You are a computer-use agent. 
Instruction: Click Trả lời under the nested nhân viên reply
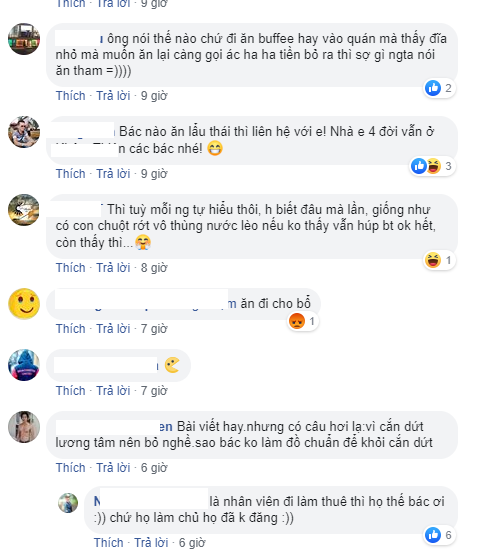tap(151, 542)
